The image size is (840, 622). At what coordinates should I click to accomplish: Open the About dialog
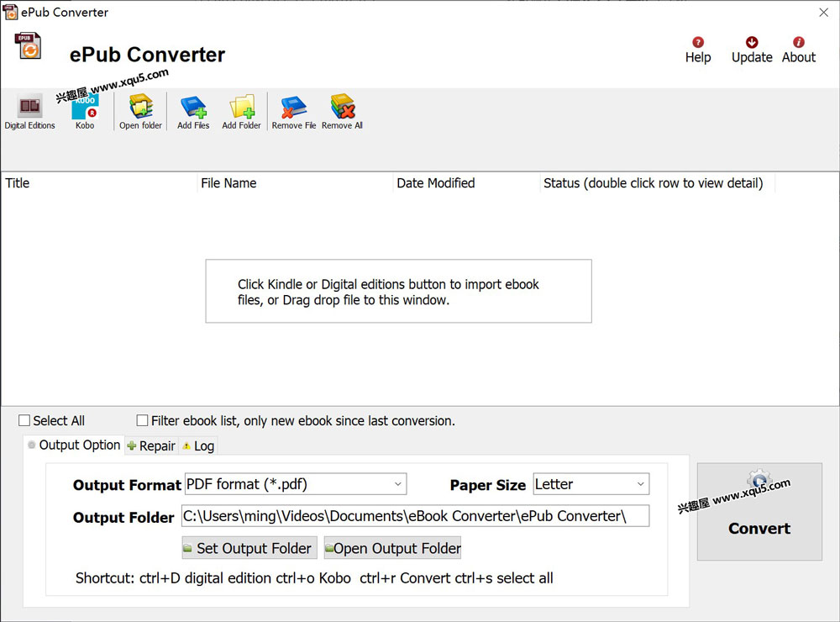798,50
